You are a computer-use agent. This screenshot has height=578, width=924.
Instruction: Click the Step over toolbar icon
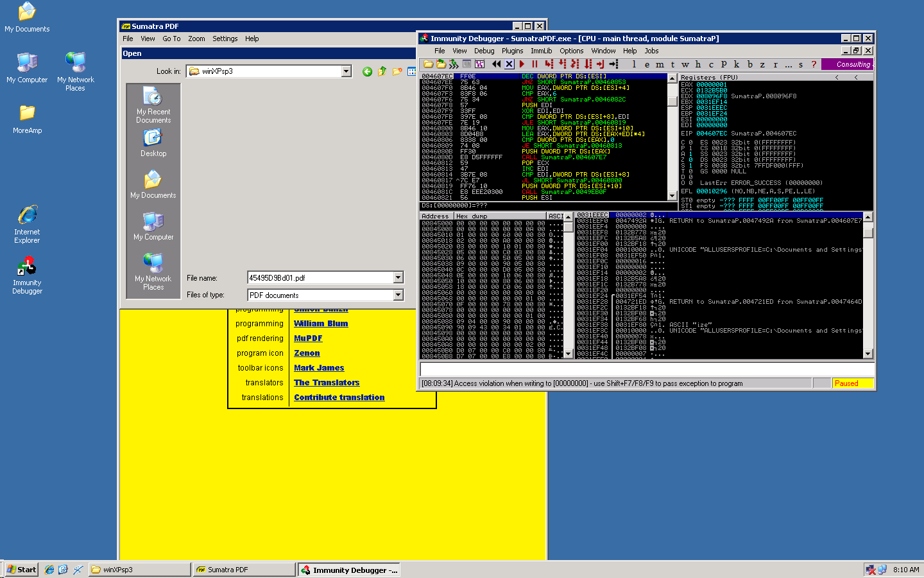[x=562, y=64]
